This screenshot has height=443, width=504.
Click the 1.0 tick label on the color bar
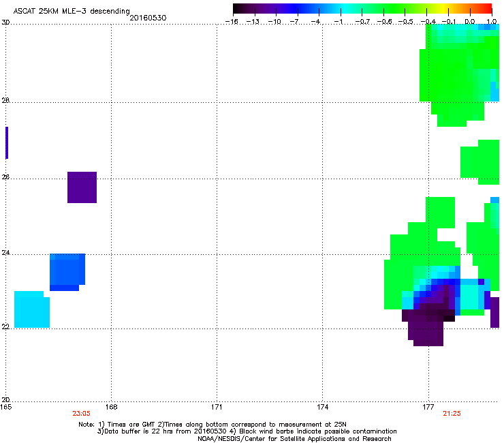[492, 22]
